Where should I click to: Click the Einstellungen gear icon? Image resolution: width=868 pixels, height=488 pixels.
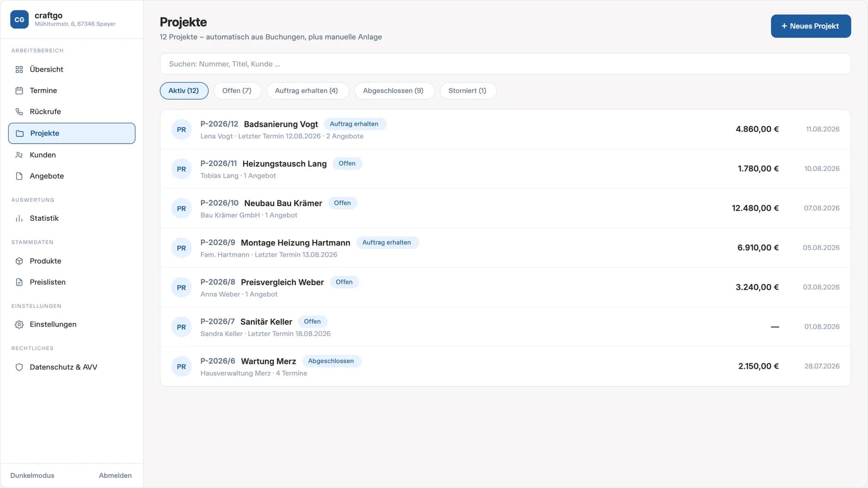[x=19, y=325]
